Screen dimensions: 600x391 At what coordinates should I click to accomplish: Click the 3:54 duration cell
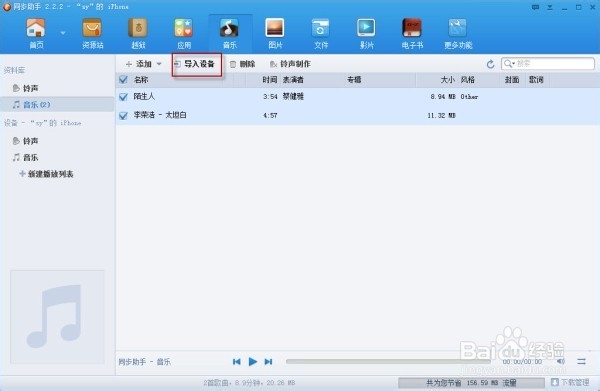[270, 97]
